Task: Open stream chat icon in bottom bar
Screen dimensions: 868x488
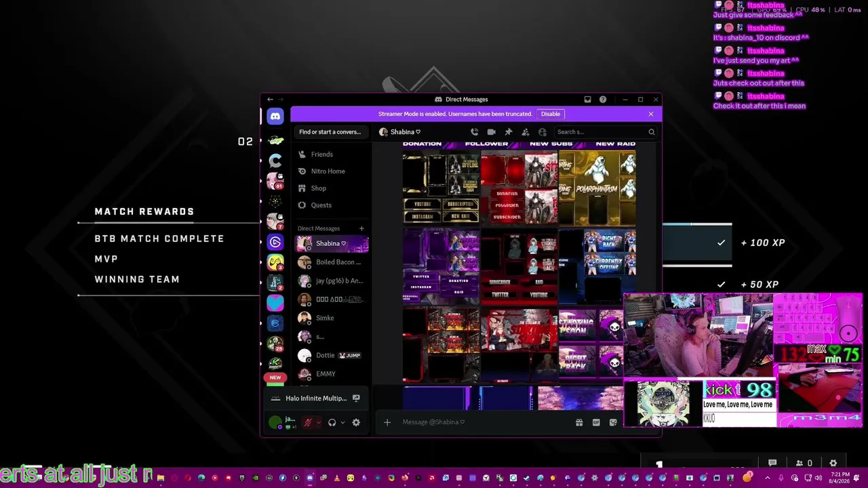Action: [772, 464]
